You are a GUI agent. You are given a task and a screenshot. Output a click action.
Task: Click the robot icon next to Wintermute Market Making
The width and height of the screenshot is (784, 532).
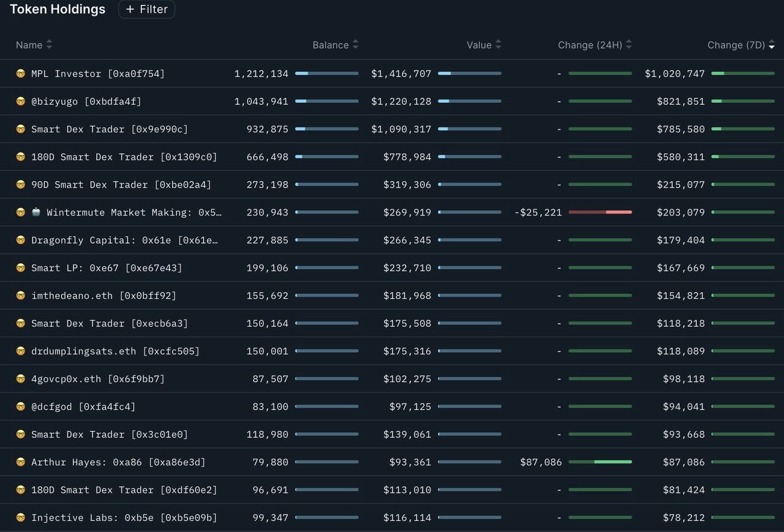tap(36, 212)
